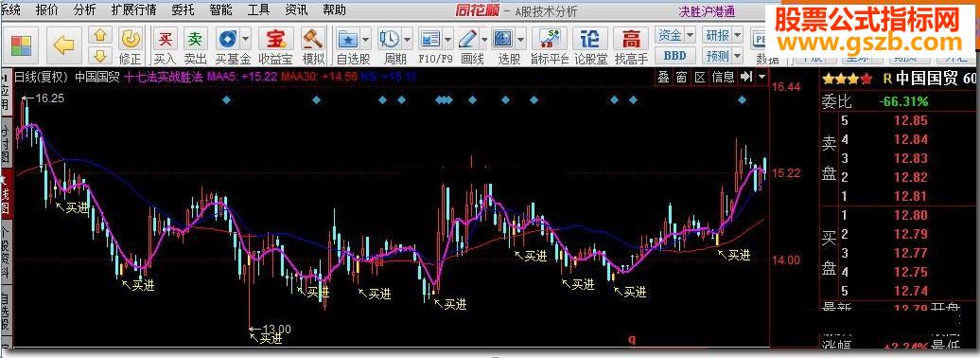The height and width of the screenshot is (358, 980).
Task: Go back with the yellow left arrow
Action: click(63, 45)
